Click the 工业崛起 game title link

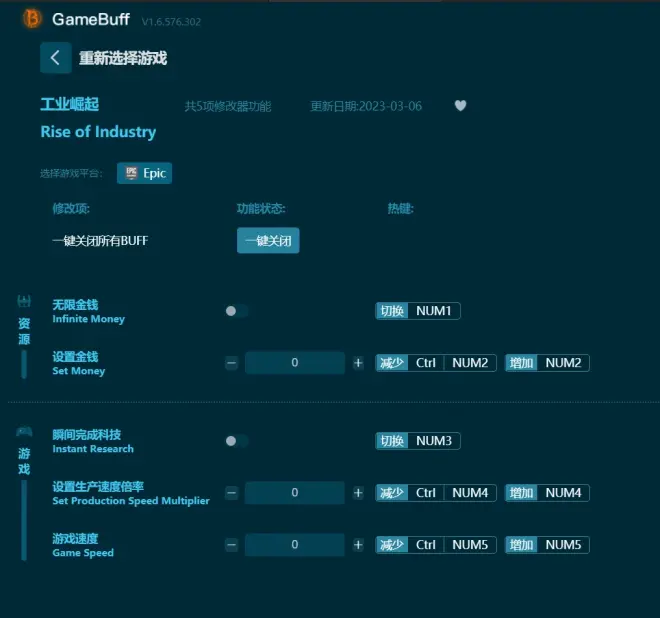click(70, 104)
